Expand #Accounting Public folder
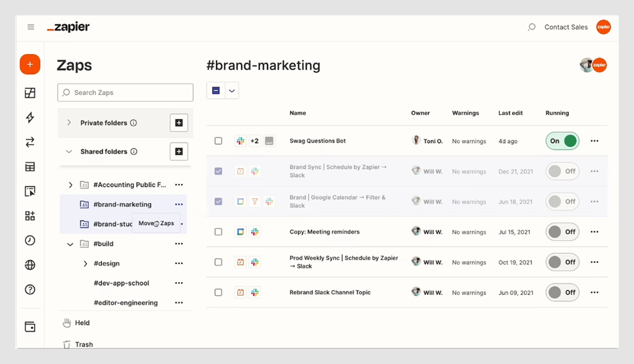The height and width of the screenshot is (364, 634). (x=71, y=185)
